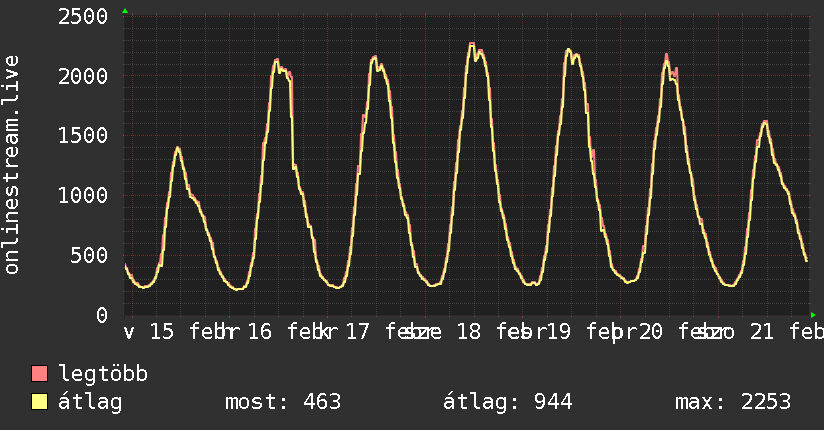824x430 pixels.
Task: Click the most: 463 statistic
Action: (x=282, y=402)
